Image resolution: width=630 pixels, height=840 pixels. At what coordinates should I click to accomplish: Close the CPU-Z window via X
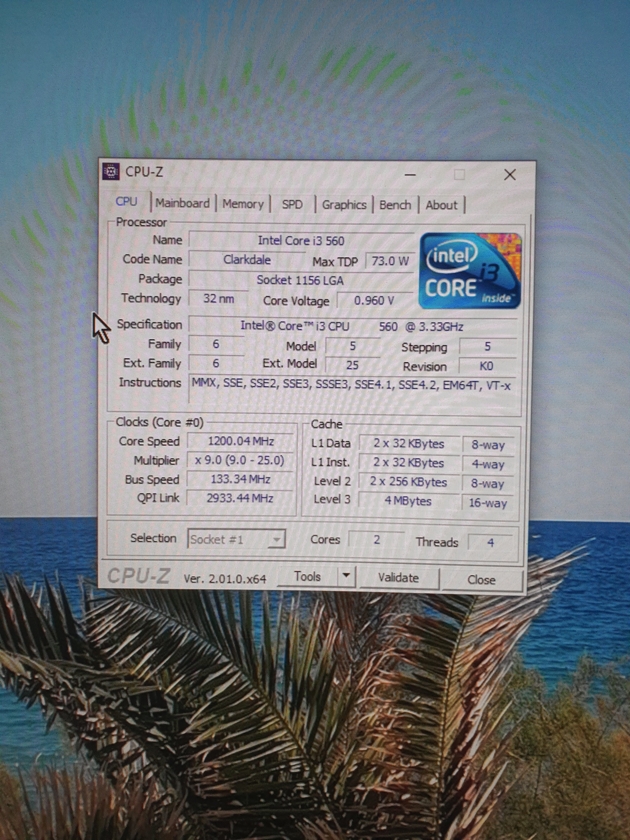510,175
